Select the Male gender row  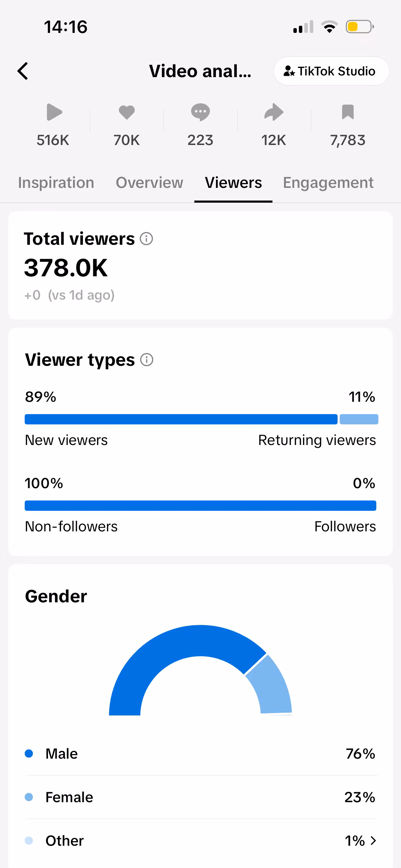pyautogui.click(x=200, y=754)
